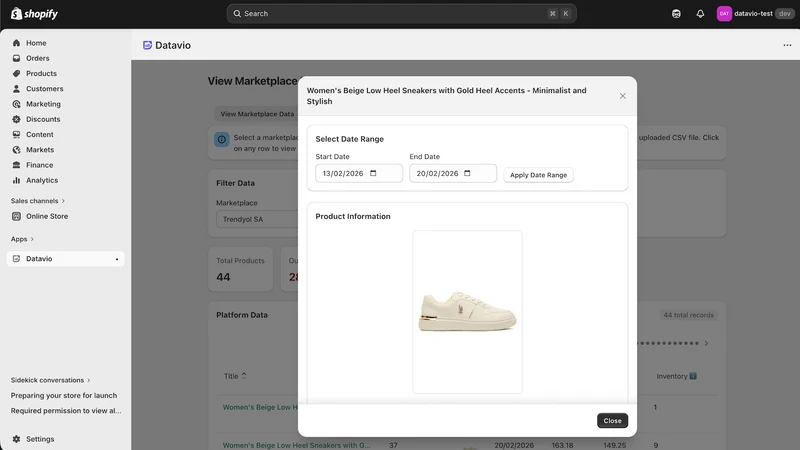This screenshot has height=450, width=800.
Task: Expand Sales channels section
Action: coord(38,201)
